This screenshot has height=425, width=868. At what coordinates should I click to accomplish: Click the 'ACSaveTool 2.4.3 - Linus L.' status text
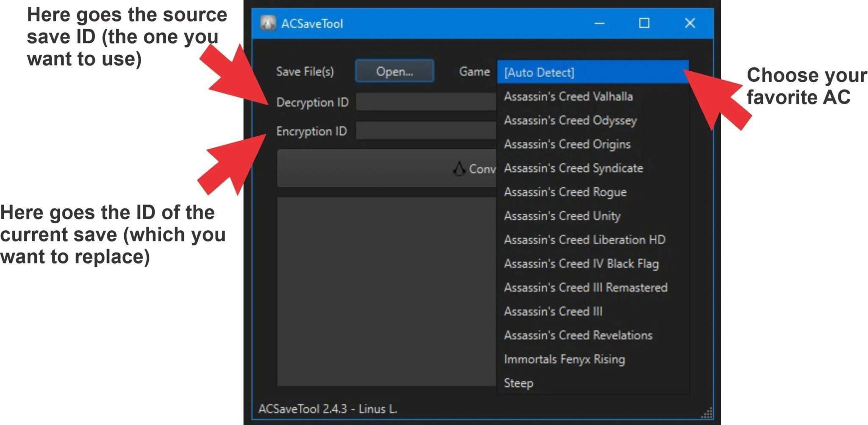[x=328, y=409]
